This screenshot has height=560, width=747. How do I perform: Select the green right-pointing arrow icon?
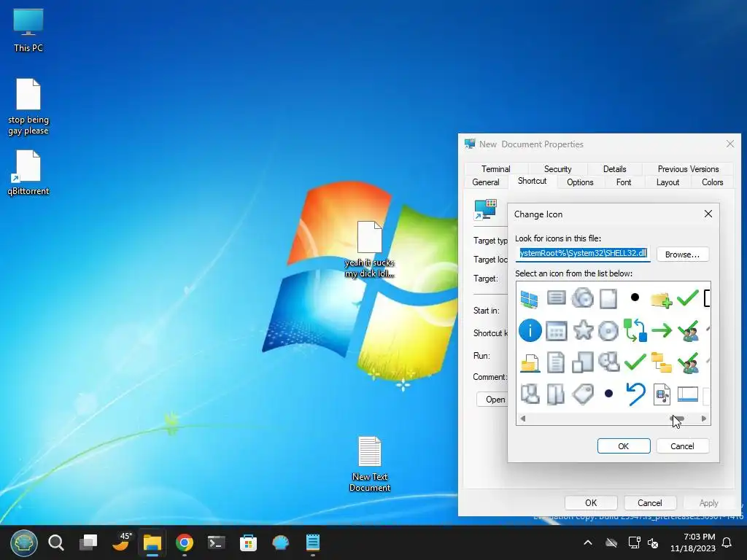[662, 330]
